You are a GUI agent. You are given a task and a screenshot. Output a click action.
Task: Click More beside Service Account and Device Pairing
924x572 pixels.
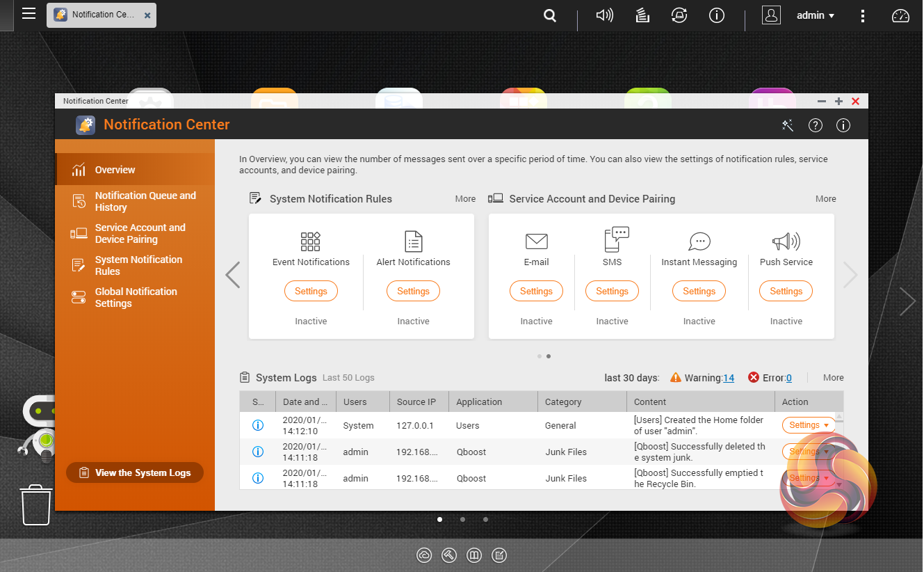(826, 199)
